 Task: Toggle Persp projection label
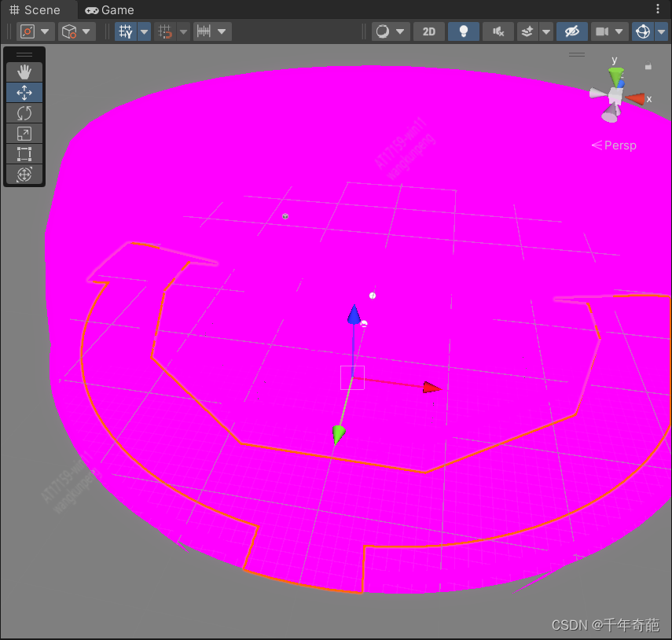(614, 145)
